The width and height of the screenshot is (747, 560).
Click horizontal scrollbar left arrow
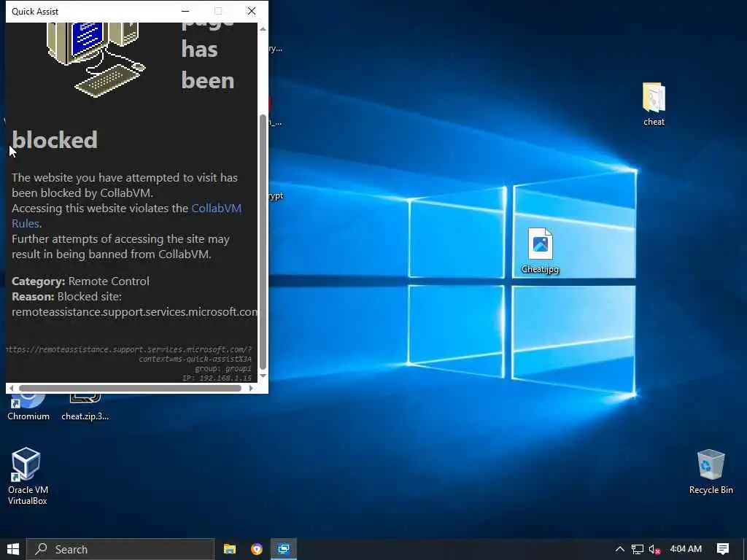click(x=12, y=388)
